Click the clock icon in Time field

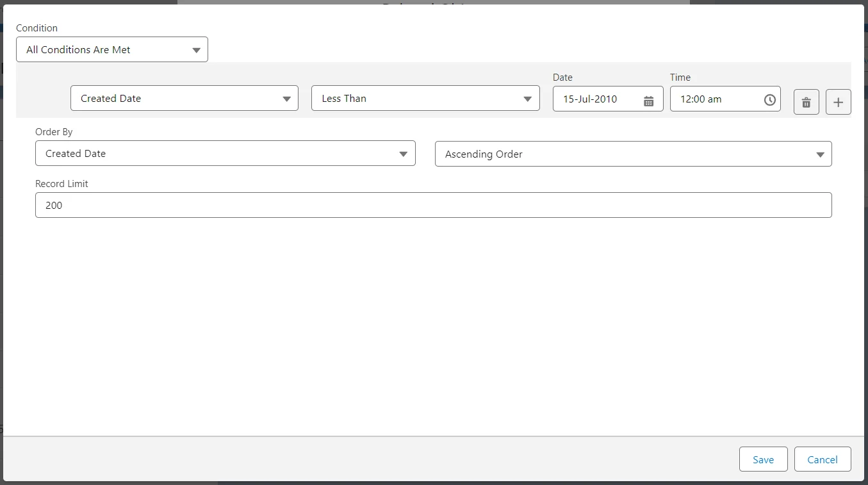pos(769,100)
